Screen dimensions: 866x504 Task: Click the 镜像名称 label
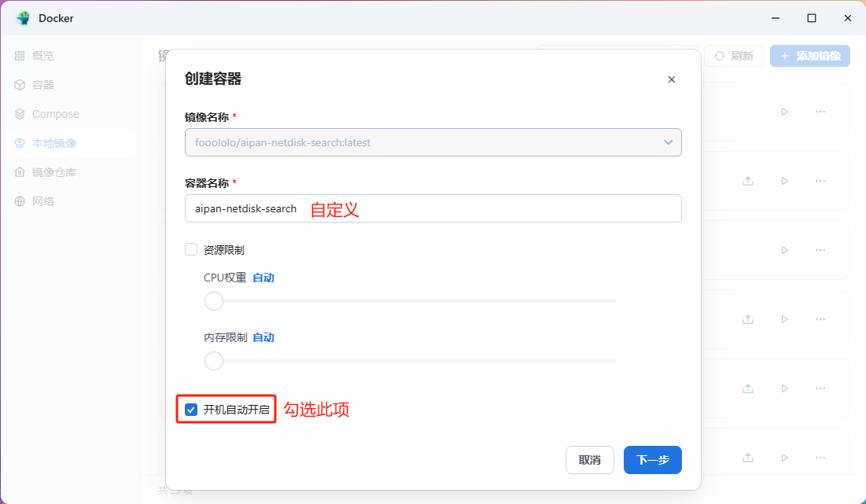pos(207,117)
